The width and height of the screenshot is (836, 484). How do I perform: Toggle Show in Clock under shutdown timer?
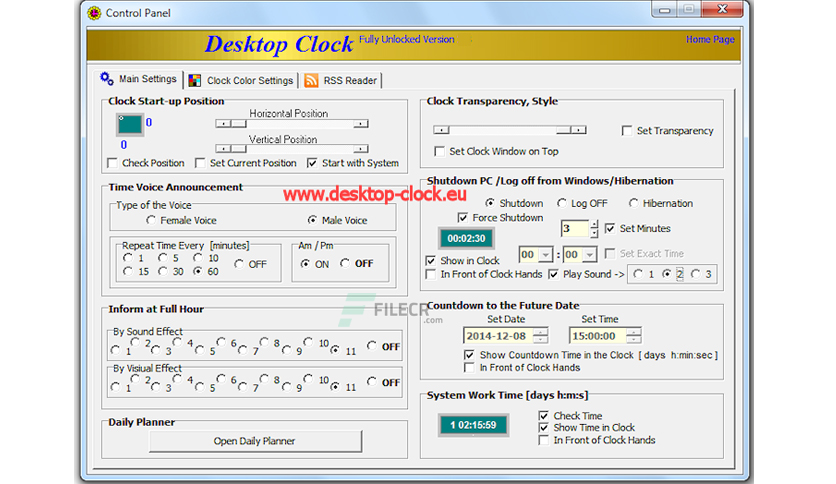[431, 261]
